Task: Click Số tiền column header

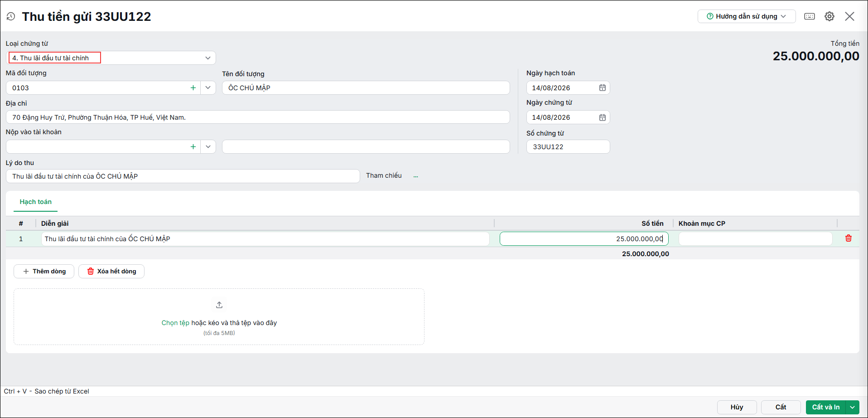Action: [x=652, y=224]
